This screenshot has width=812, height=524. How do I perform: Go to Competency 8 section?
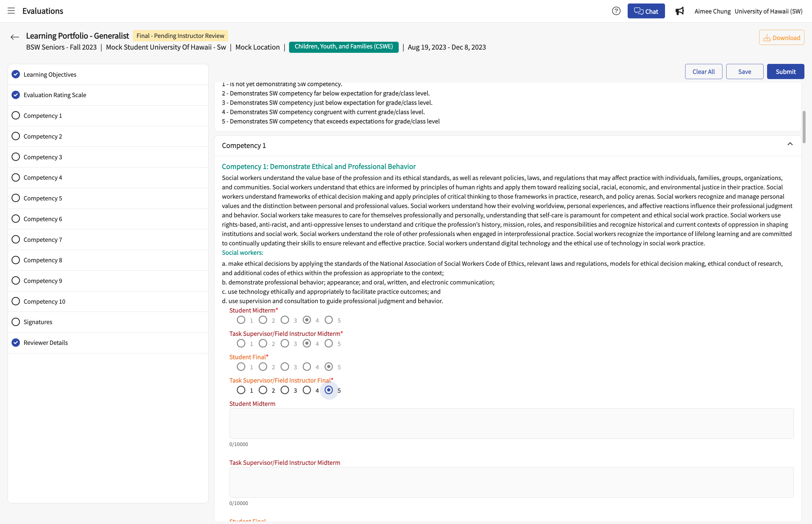[108, 260]
